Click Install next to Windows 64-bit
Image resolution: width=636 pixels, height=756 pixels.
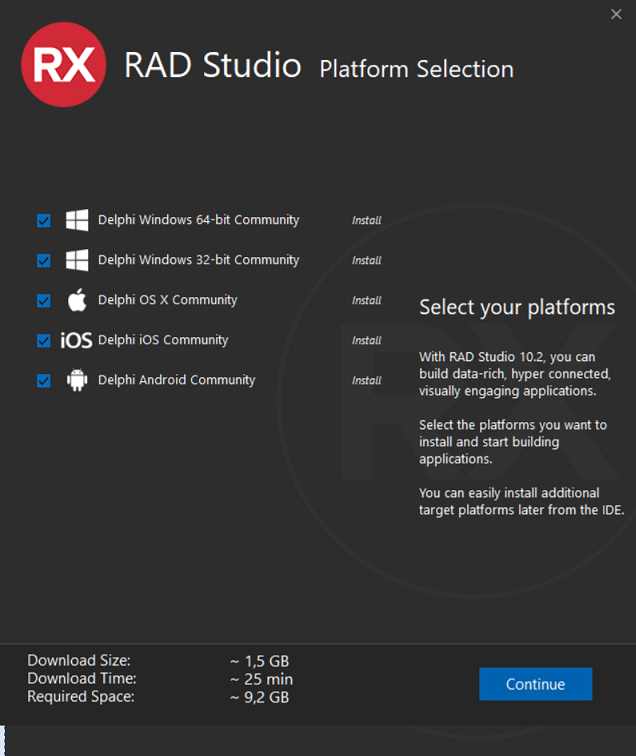(366, 220)
